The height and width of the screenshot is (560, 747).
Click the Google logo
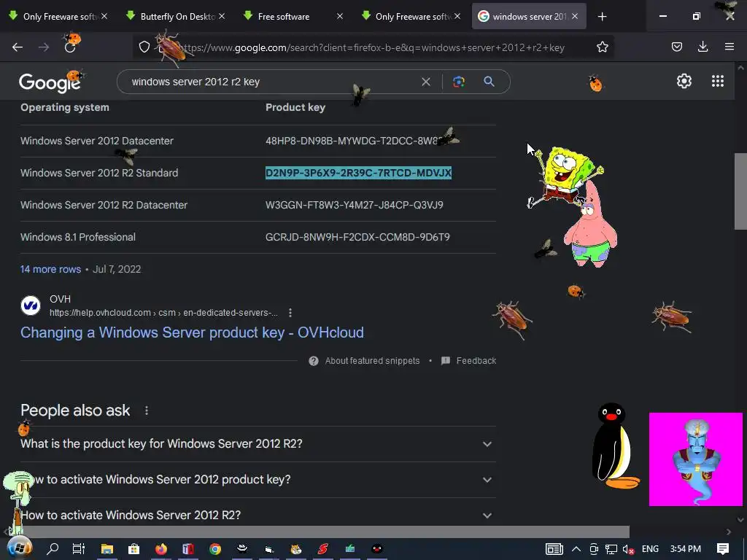pyautogui.click(x=49, y=82)
